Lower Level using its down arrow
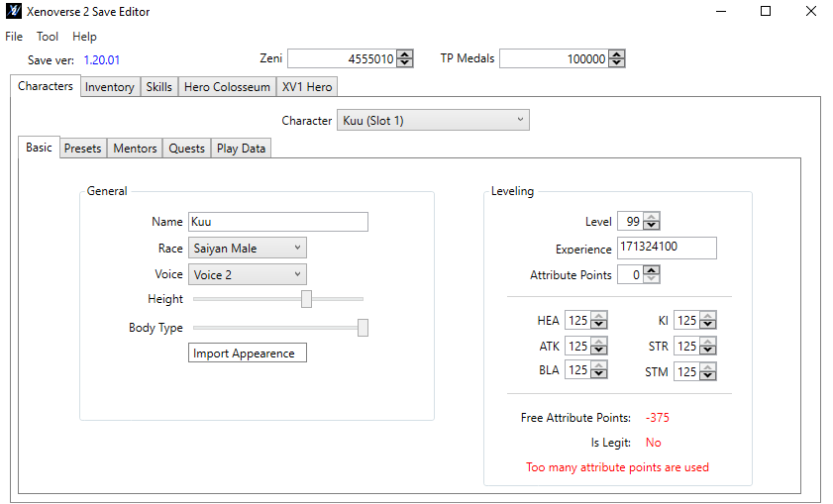The width and height of the screenshot is (833, 504). (x=652, y=225)
